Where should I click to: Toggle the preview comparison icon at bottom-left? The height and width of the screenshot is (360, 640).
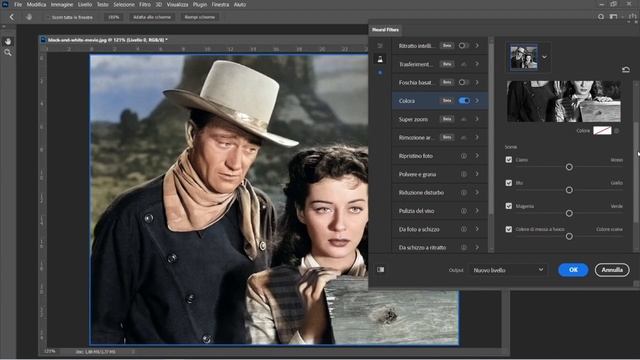380,269
